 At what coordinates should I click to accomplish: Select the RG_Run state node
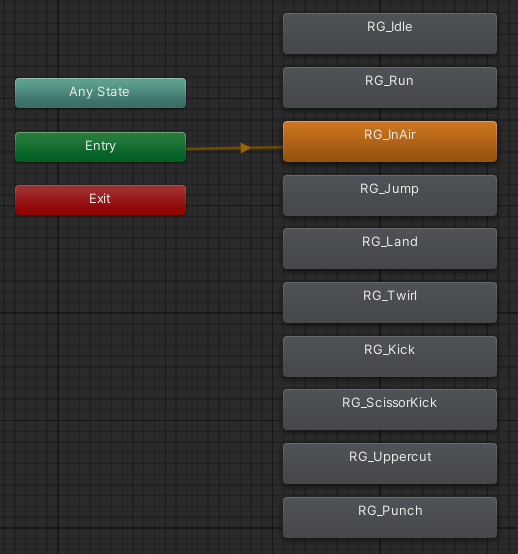390,88
